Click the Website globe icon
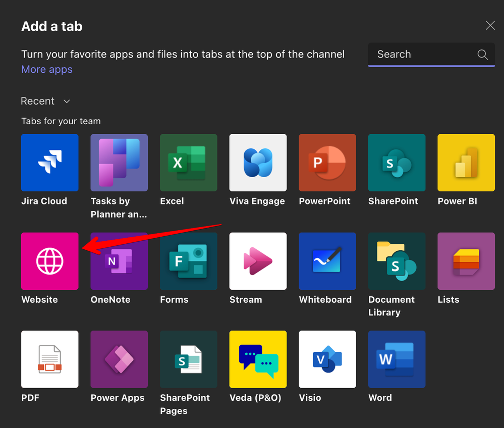This screenshot has height=428, width=504. coord(50,261)
